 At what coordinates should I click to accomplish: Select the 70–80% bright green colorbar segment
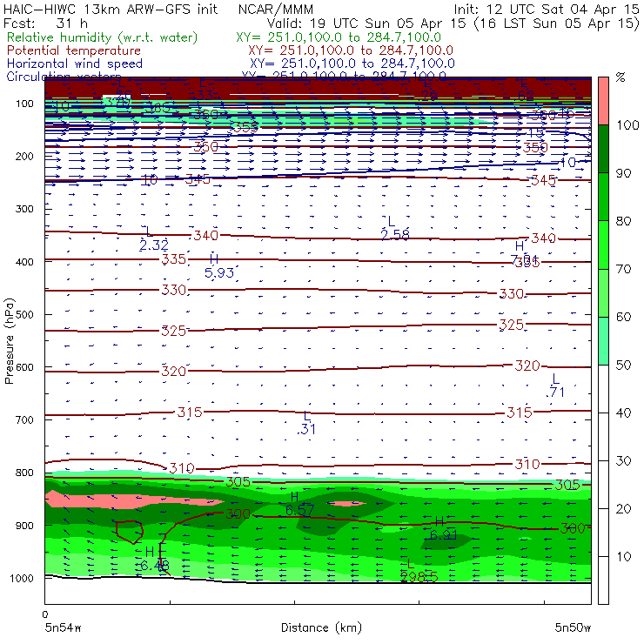click(603, 245)
